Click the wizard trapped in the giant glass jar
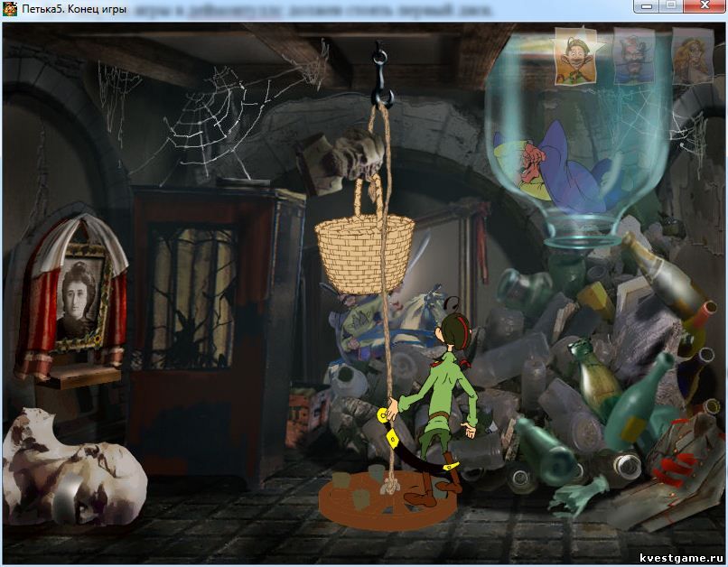 click(x=556, y=166)
